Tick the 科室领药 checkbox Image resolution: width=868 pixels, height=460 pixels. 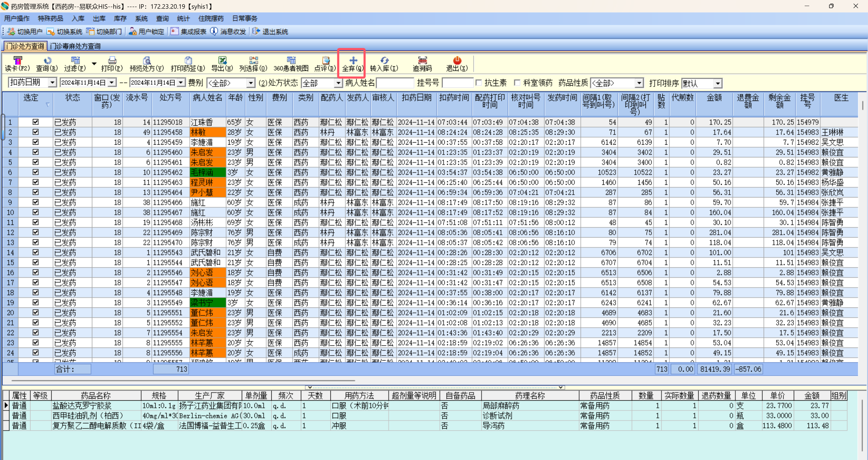coord(517,83)
